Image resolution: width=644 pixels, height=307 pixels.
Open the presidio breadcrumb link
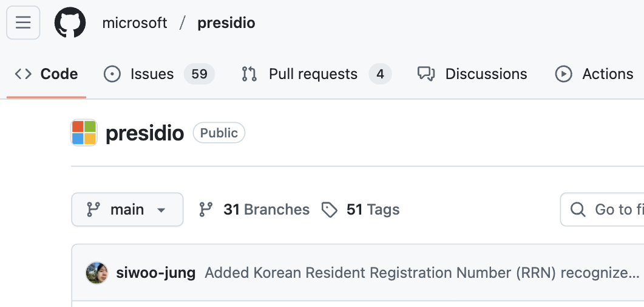point(226,22)
